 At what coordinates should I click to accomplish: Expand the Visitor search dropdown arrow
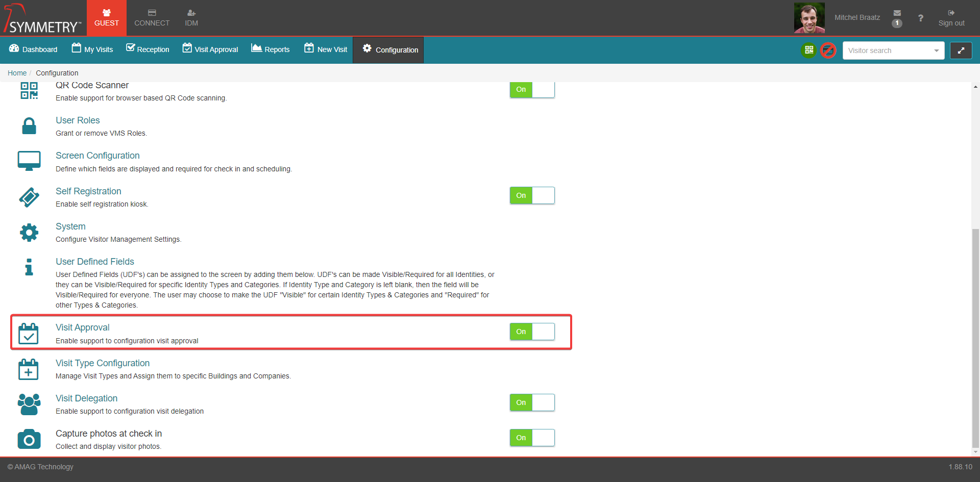click(x=937, y=50)
